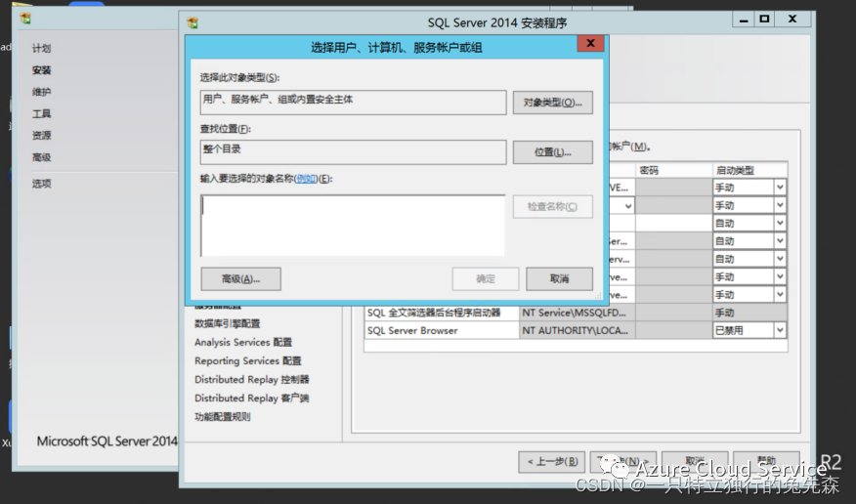The width and height of the screenshot is (856, 504).
Task: Select 高级 in installation center sidebar
Action: coord(41,157)
